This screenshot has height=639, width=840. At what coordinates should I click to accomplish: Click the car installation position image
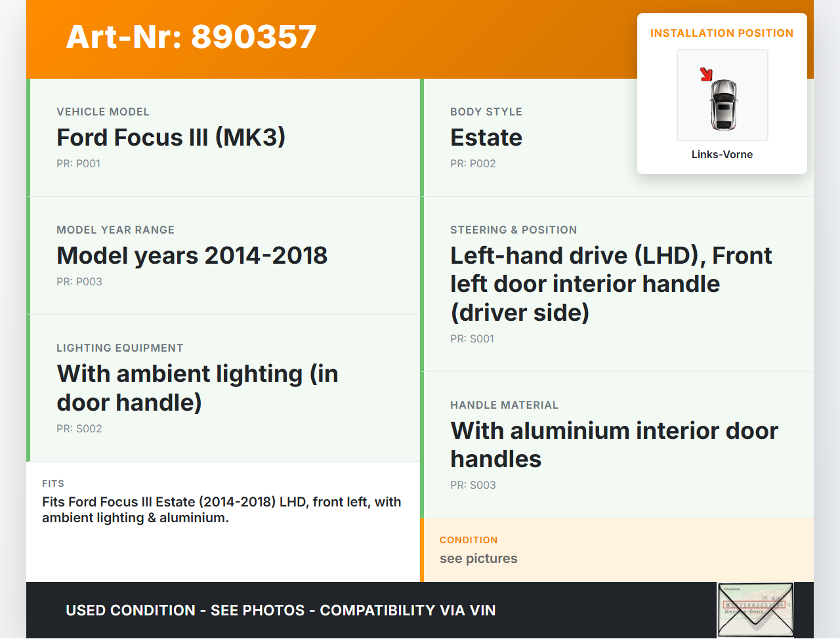[x=723, y=95]
